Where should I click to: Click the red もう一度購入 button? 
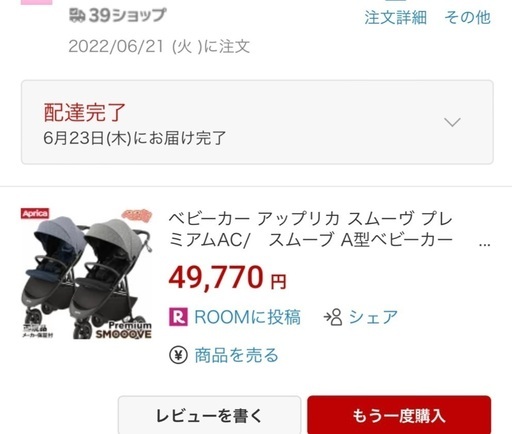399,415
